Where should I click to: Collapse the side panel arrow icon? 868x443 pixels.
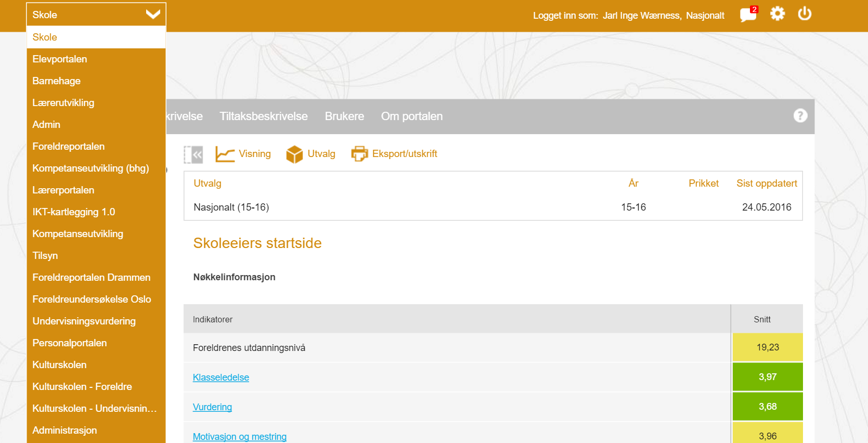(x=193, y=154)
